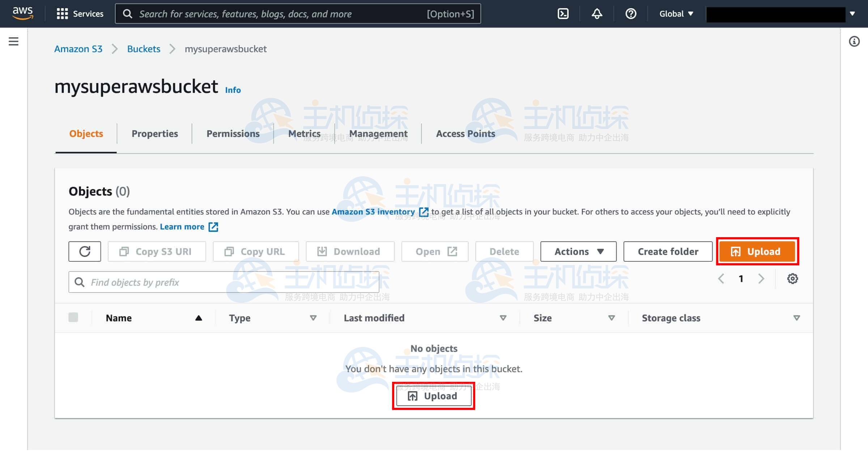868x457 pixels.
Task: Switch to the Properties tab
Action: (154, 134)
